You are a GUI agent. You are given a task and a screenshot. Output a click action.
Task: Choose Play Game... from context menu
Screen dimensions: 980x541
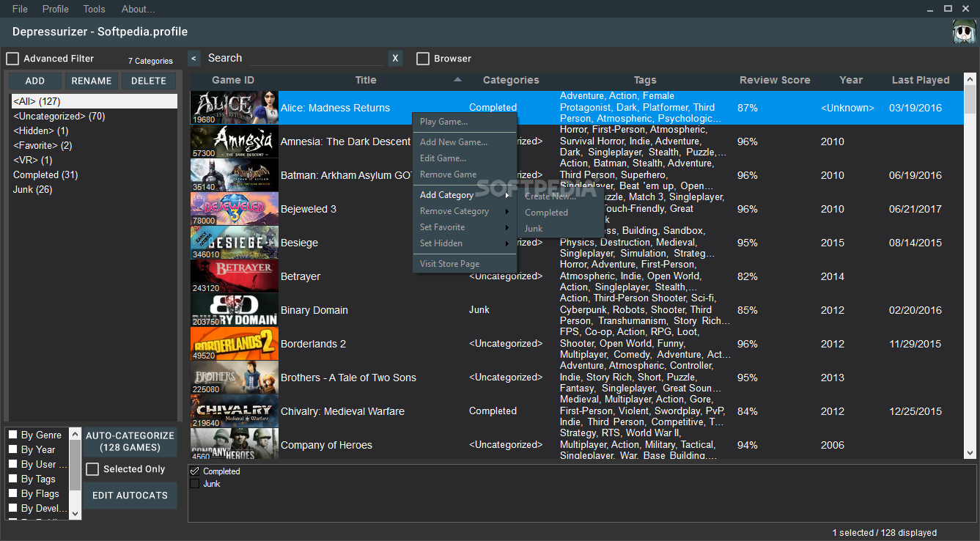(x=465, y=122)
